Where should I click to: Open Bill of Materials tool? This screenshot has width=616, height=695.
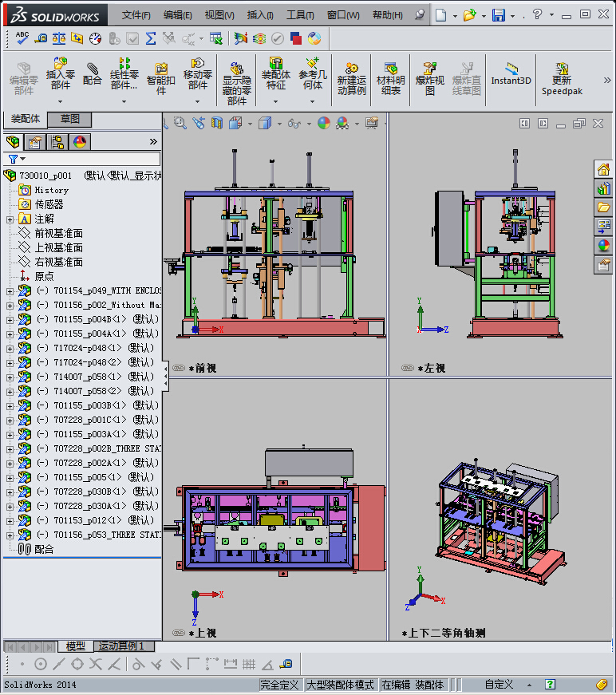tap(390, 79)
